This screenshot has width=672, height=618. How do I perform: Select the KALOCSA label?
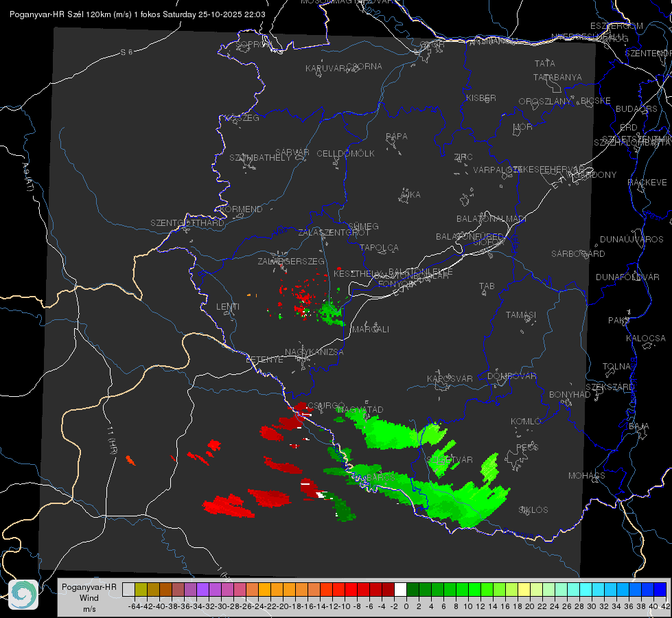(645, 339)
